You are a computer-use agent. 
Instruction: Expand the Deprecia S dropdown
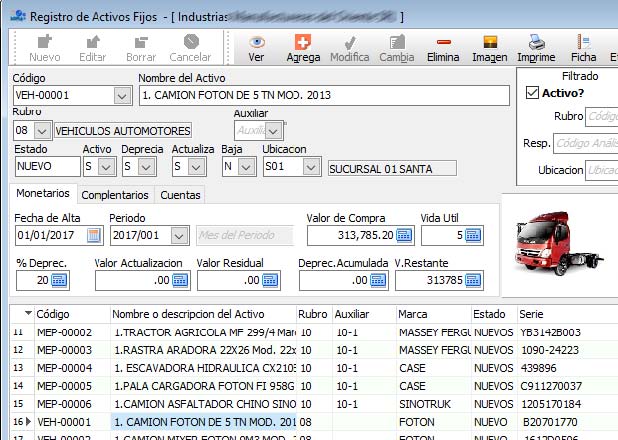(146, 167)
